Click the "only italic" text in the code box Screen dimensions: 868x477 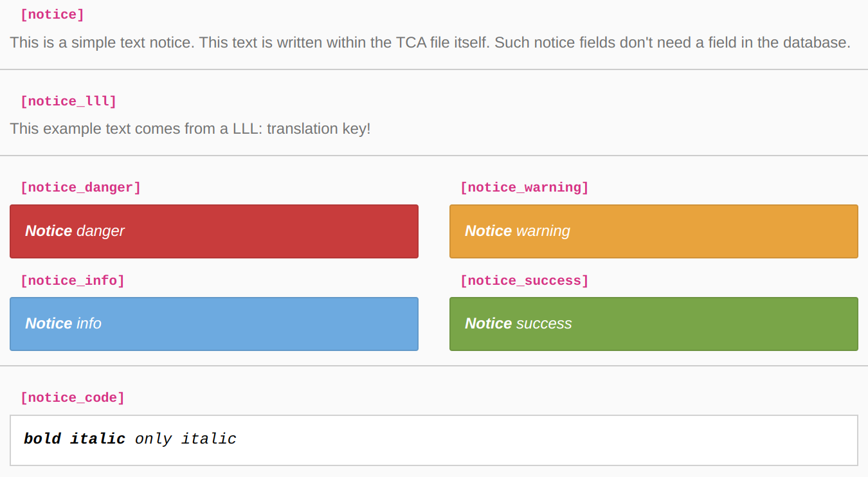[x=186, y=439]
